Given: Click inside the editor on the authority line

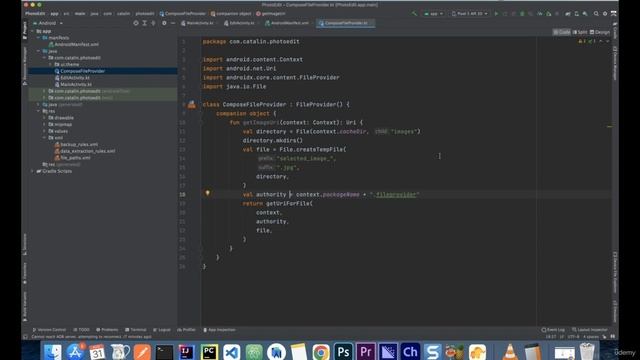Looking at the screenshot, I should tap(331, 195).
